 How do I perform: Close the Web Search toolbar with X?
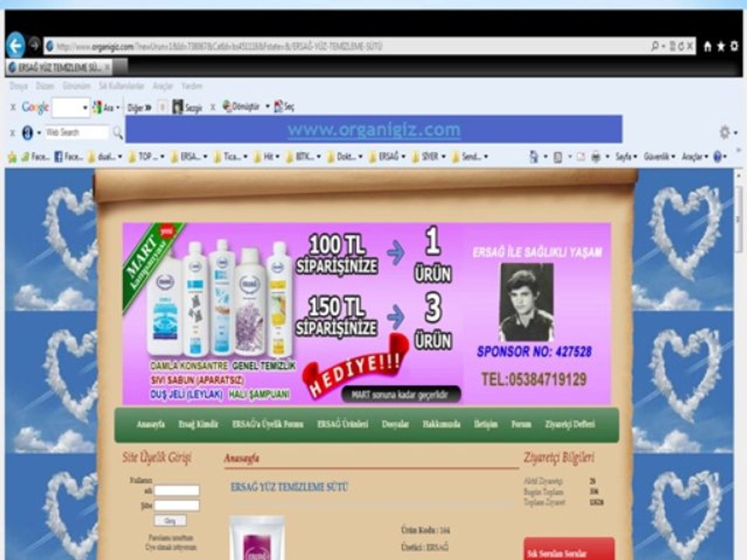tap(13, 133)
